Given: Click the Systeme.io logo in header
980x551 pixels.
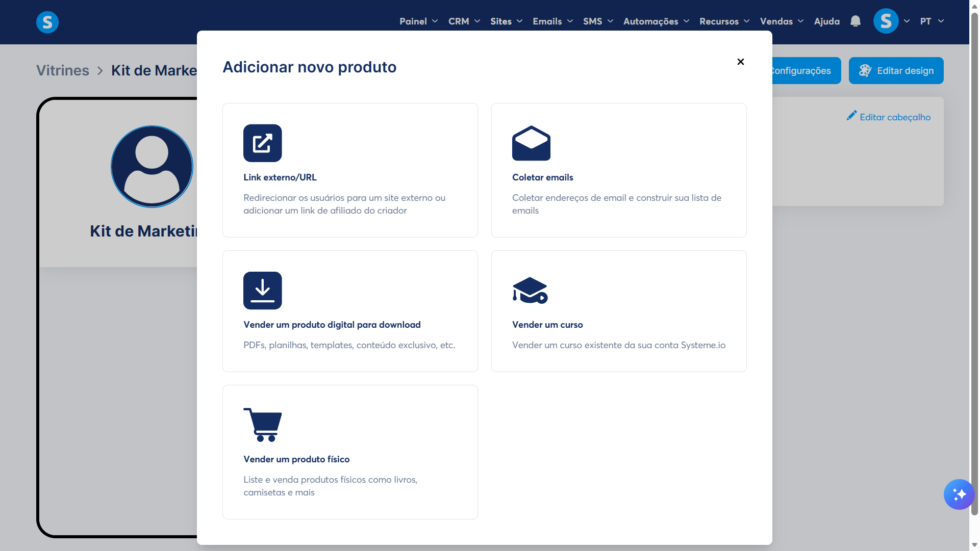Looking at the screenshot, I should point(47,22).
